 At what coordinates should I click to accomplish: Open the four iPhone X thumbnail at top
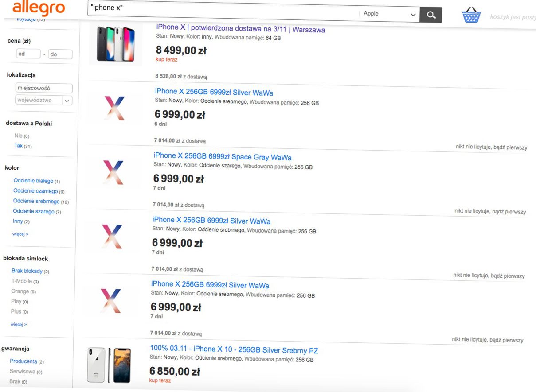(x=116, y=43)
